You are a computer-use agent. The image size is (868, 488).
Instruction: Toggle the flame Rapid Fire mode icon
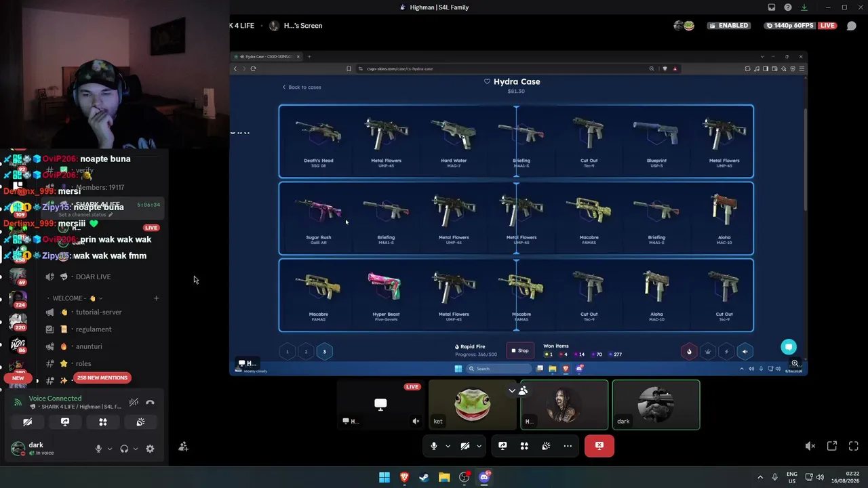click(x=689, y=351)
